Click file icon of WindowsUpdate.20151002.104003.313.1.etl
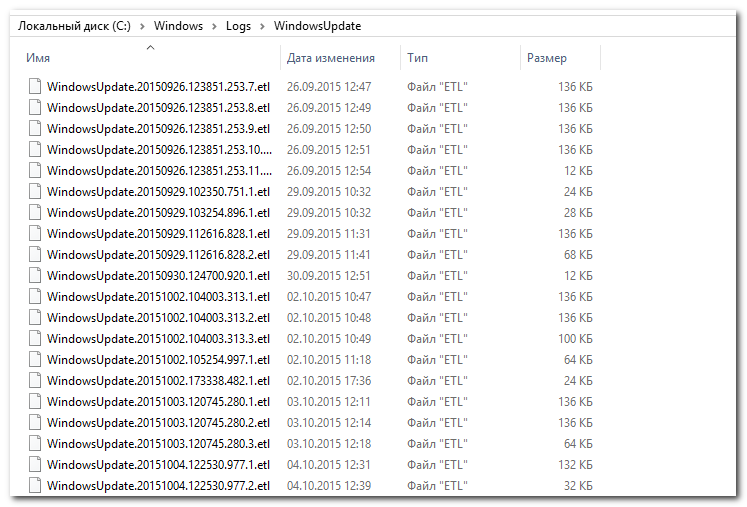The image size is (747, 507). 35,296
